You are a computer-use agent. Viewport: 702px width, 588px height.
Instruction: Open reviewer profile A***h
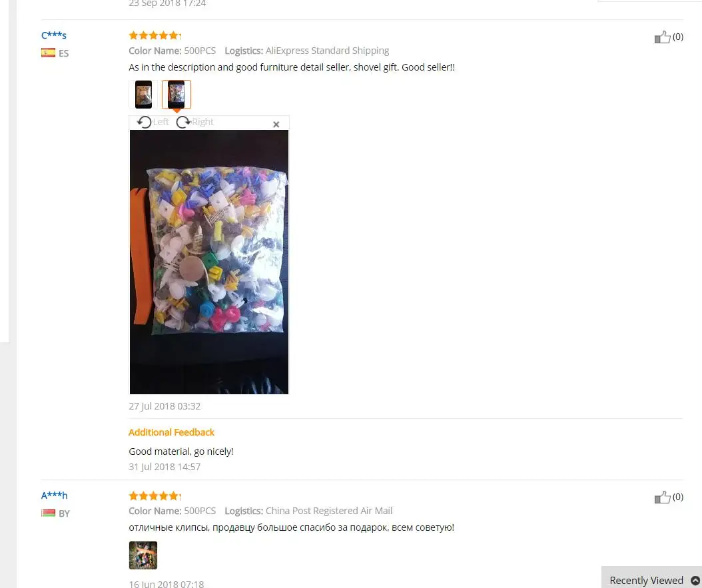pos(54,495)
